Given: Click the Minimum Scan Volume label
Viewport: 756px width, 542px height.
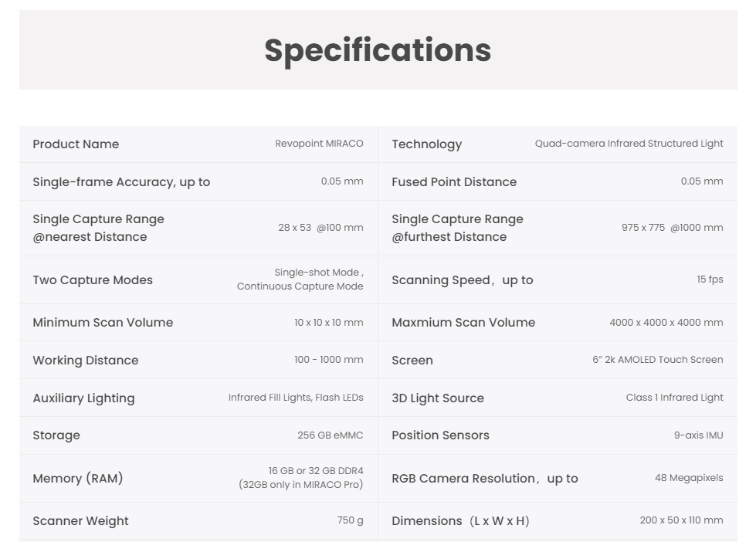Looking at the screenshot, I should pos(103,323).
